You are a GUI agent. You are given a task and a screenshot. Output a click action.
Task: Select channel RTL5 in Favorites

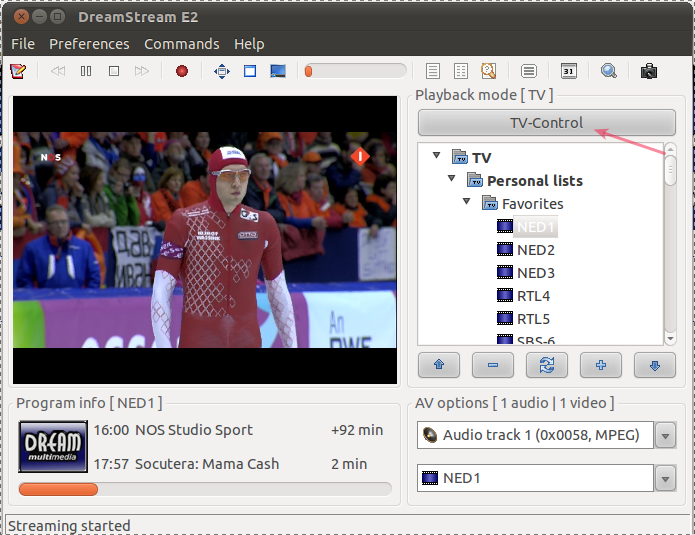pos(533,319)
